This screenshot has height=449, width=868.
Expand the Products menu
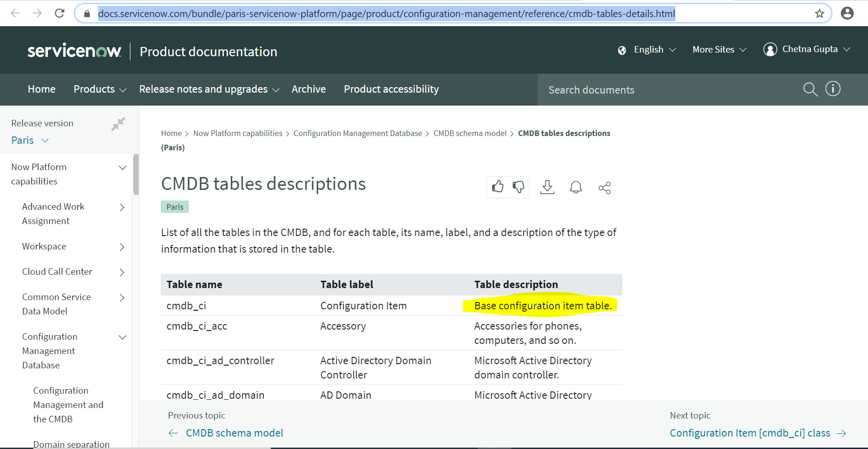100,89
